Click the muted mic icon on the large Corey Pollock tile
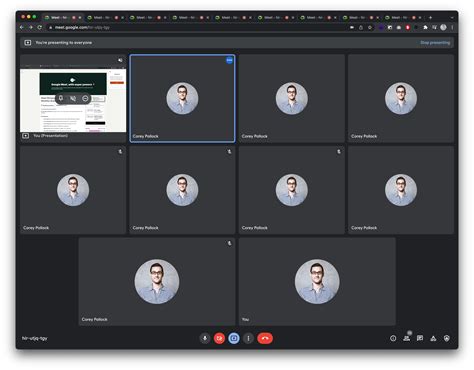The height and width of the screenshot is (370, 474). (x=229, y=243)
